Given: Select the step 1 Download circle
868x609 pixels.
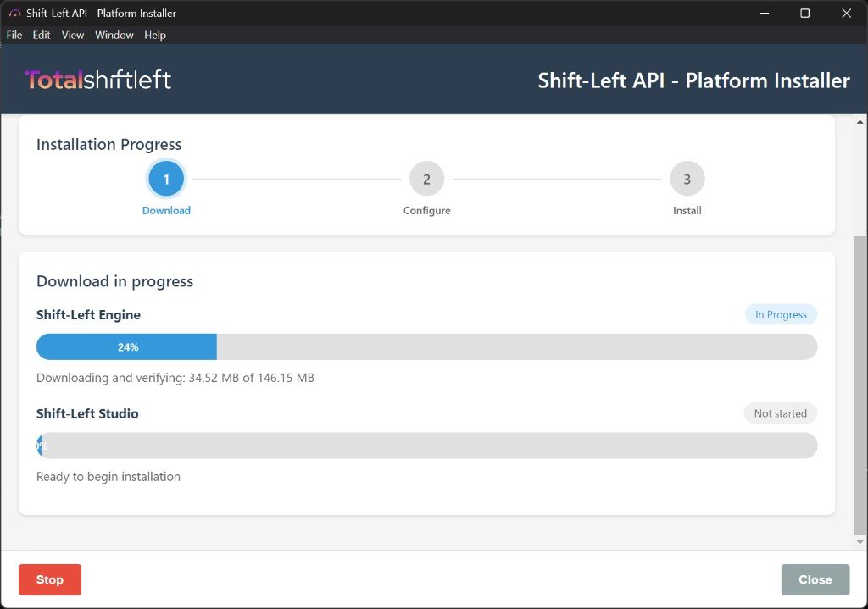Looking at the screenshot, I should tap(166, 179).
